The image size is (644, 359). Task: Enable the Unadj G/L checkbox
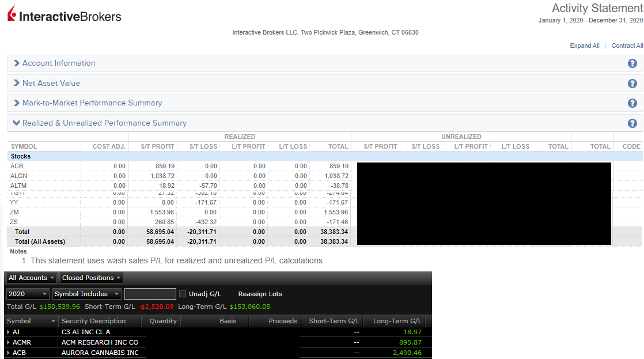(183, 293)
